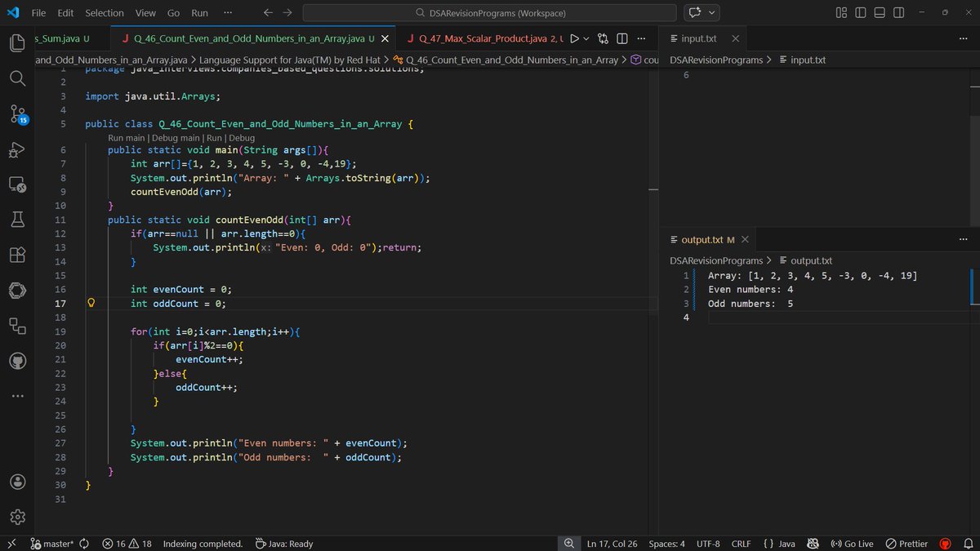Click the lightbulb code action on line 17
Image resolution: width=980 pixels, height=551 pixels.
pyautogui.click(x=91, y=303)
